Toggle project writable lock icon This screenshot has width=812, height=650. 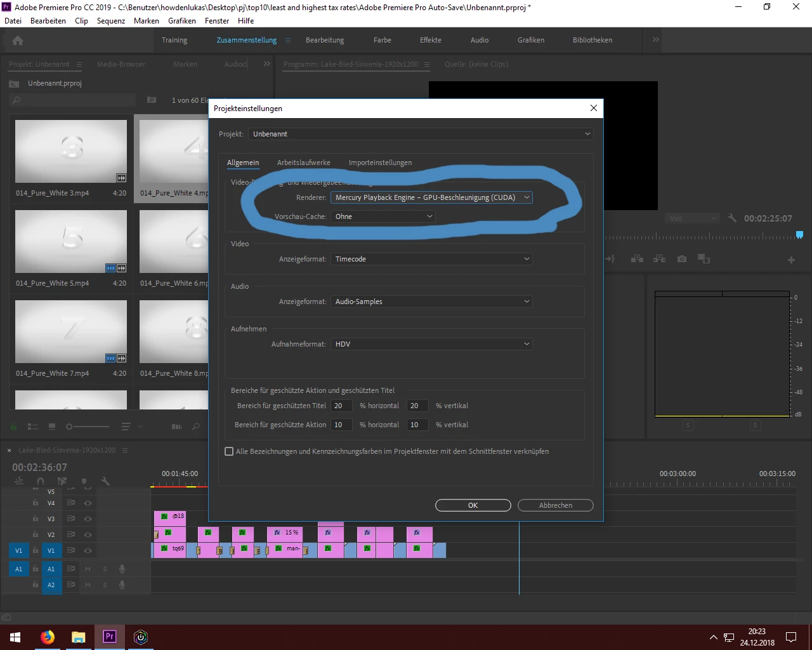coord(14,427)
